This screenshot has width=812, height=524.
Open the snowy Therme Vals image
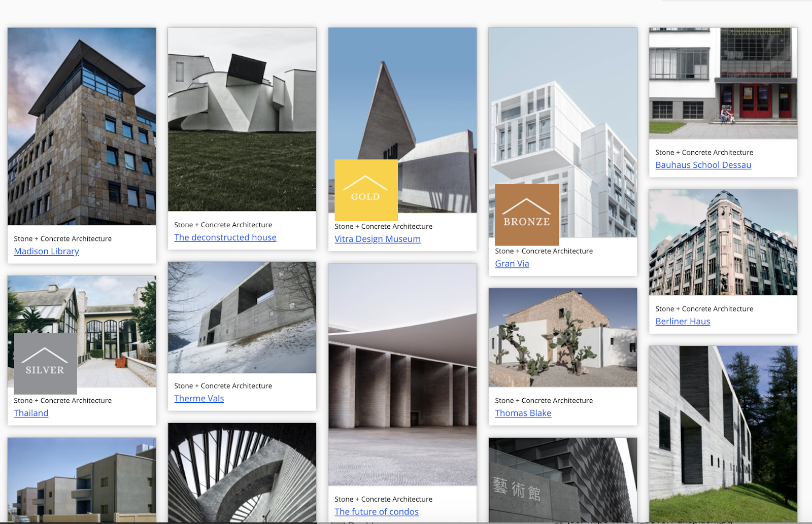242,318
